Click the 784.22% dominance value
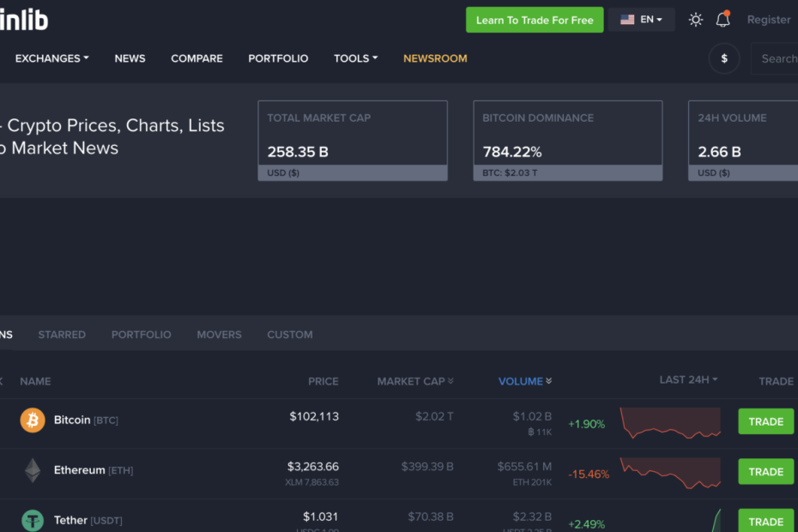The width and height of the screenshot is (798, 532). (512, 152)
